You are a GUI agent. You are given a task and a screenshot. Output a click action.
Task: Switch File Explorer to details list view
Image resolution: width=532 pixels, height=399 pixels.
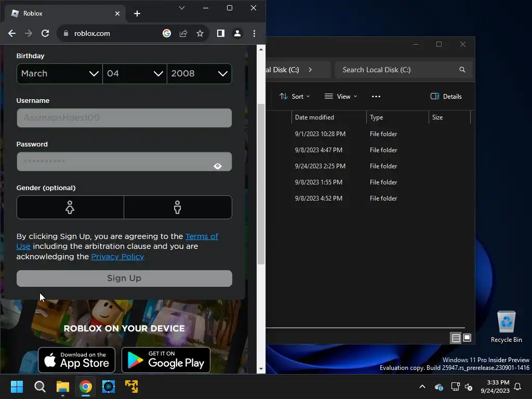pyautogui.click(x=456, y=338)
